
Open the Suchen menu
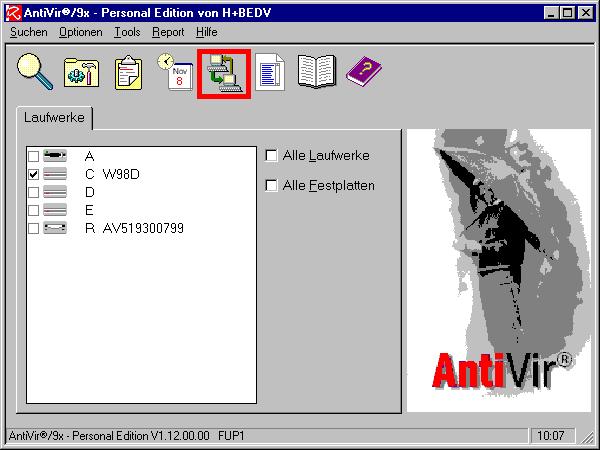coord(29,32)
